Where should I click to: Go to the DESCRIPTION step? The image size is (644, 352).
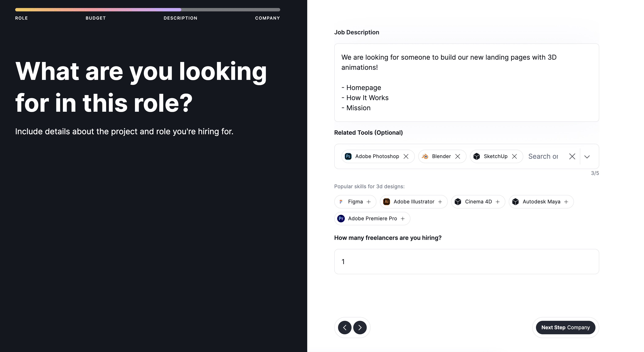click(180, 18)
